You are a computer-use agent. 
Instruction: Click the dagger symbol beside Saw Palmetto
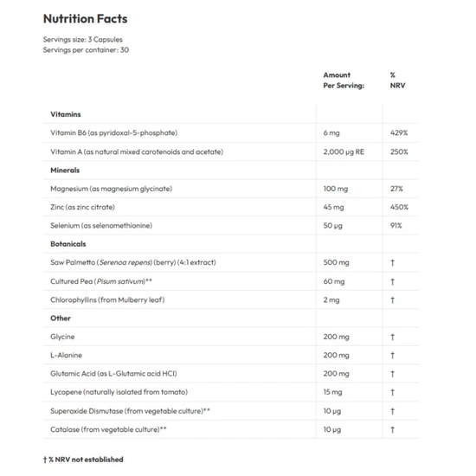[x=392, y=263]
